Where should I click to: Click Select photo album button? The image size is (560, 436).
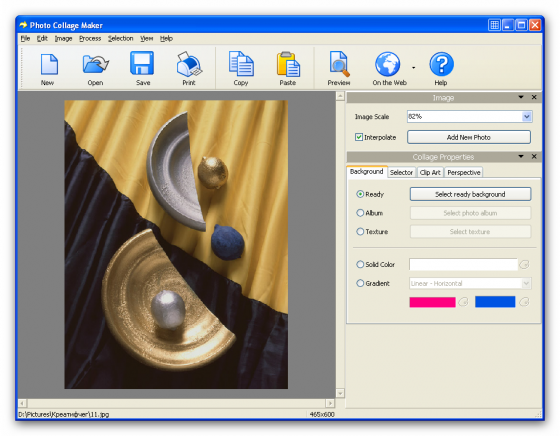point(470,213)
